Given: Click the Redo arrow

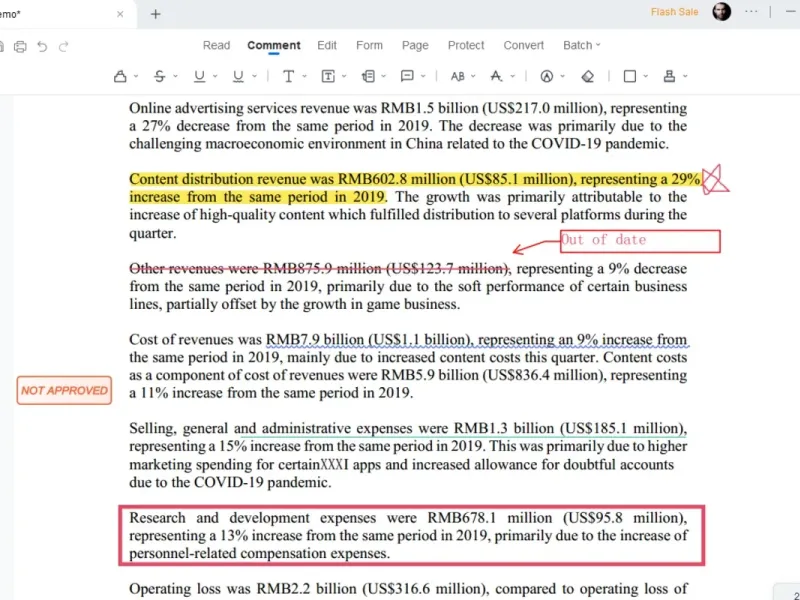Looking at the screenshot, I should (64, 47).
